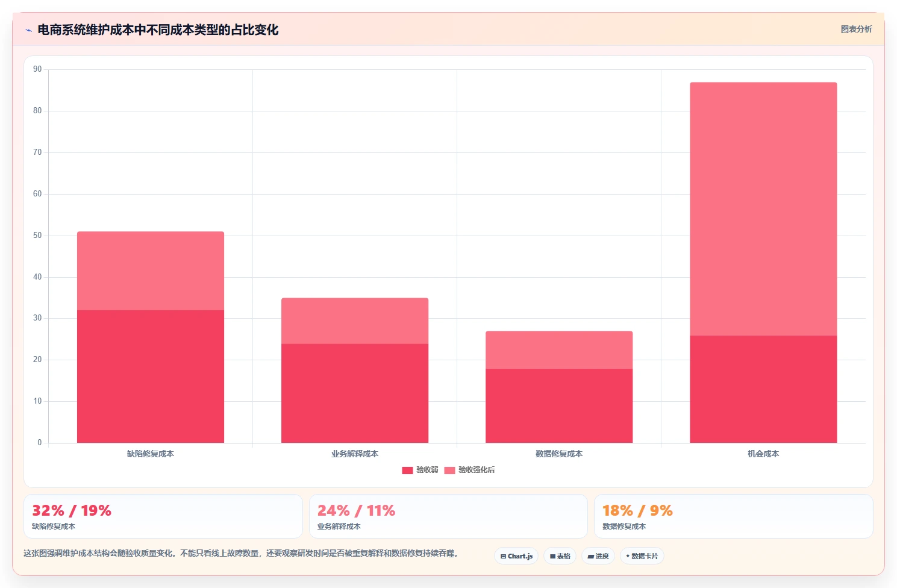
Task: Click the 数据修复成本 caption in the third card
Action: tap(624, 527)
